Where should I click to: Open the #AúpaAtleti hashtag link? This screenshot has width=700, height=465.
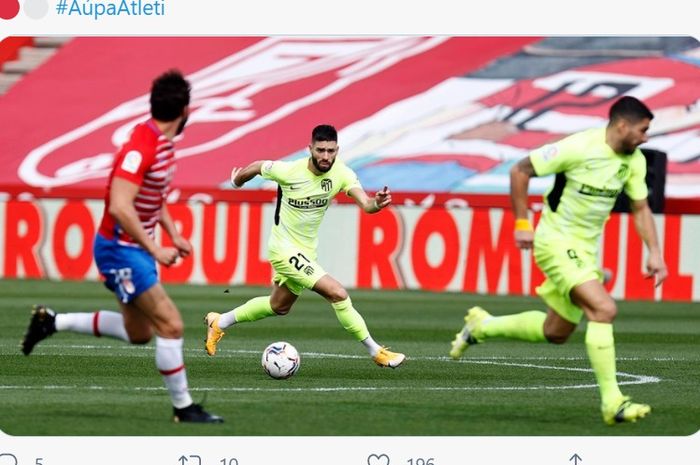coord(110,8)
